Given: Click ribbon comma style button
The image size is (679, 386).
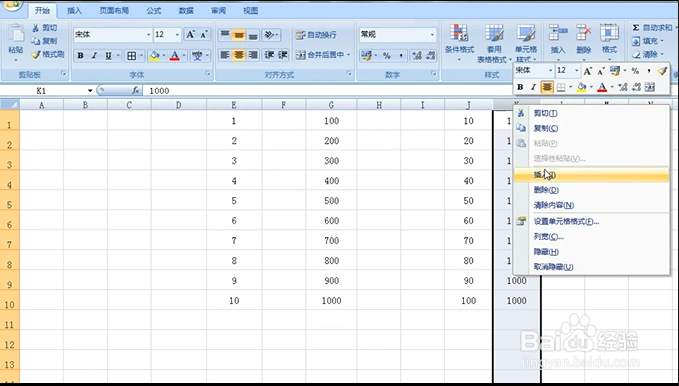Looking at the screenshot, I should pos(401,55).
